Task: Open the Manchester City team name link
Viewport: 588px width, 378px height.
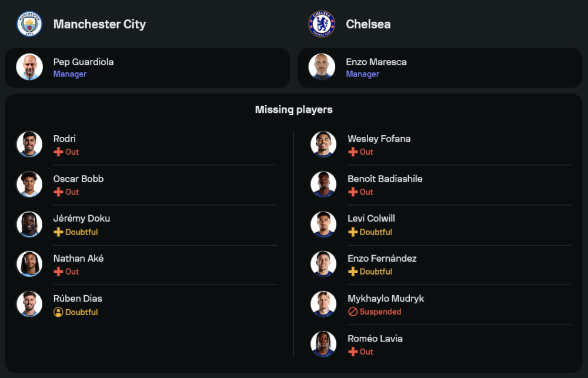Action: (99, 24)
